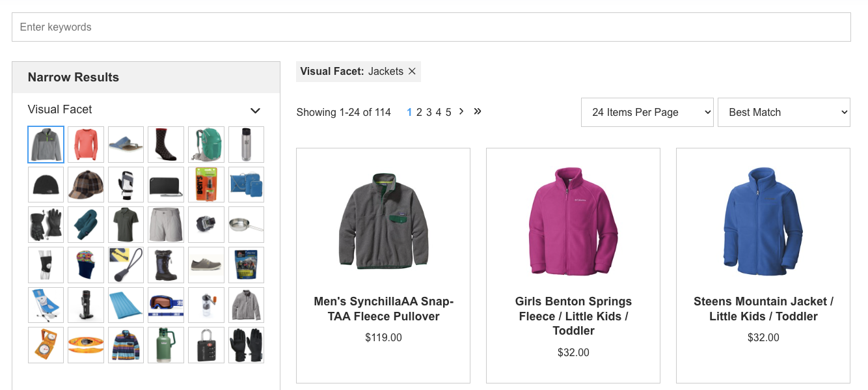Screen dimensions: 868x390
Task: Remove the Jackets visual facet filter
Action: (412, 72)
